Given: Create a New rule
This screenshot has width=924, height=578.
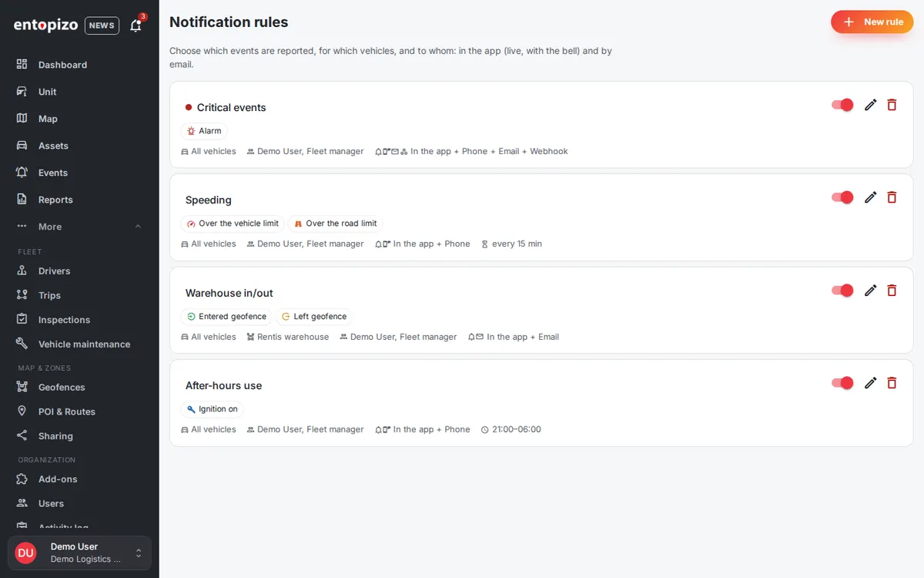Looking at the screenshot, I should coord(872,22).
